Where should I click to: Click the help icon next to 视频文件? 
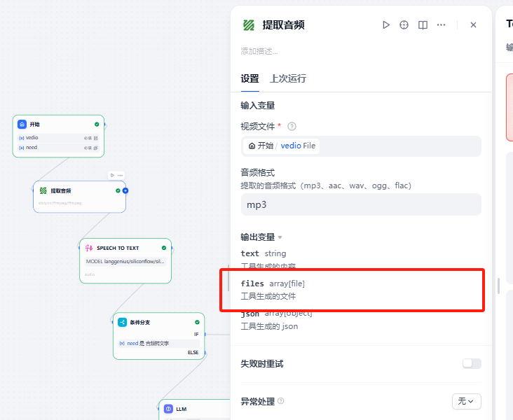pos(292,127)
